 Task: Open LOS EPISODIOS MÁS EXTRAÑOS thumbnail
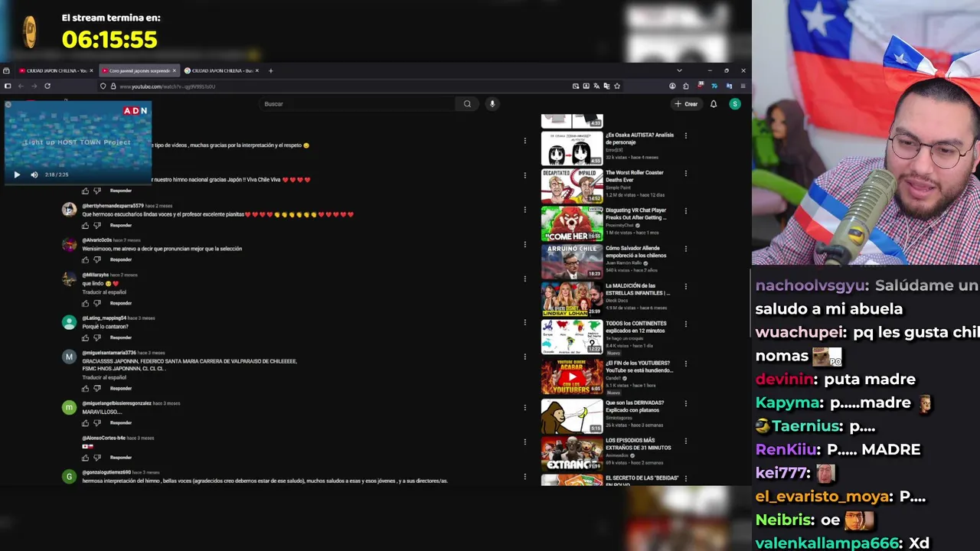(572, 454)
